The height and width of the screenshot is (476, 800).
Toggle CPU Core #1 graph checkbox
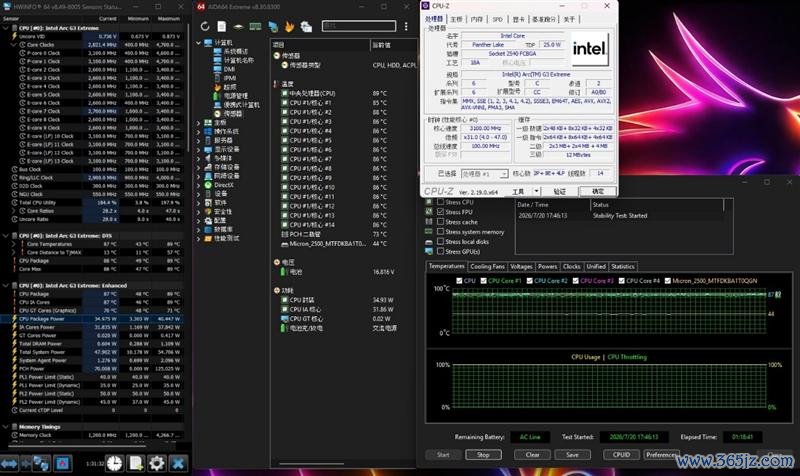483,281
